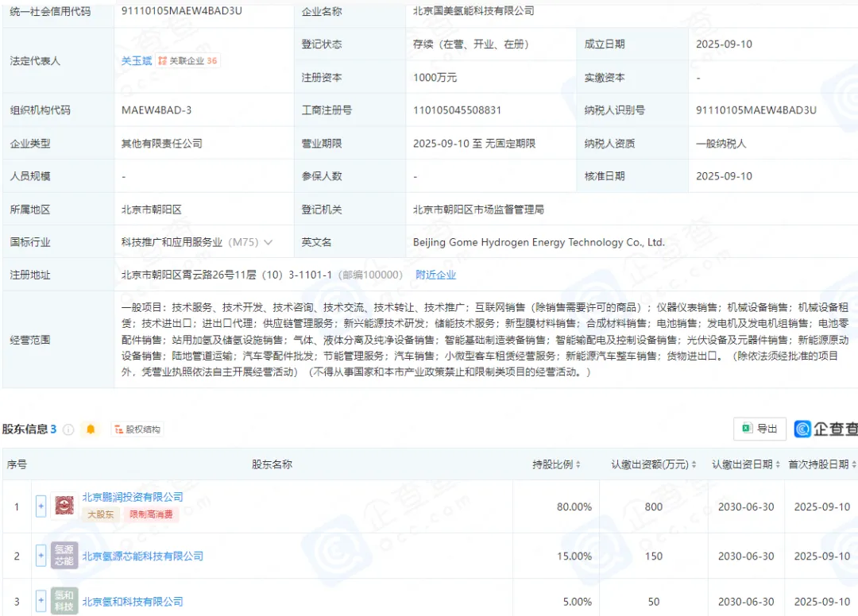
Task: Click the 股东名称 column header
Action: pyautogui.click(x=272, y=464)
